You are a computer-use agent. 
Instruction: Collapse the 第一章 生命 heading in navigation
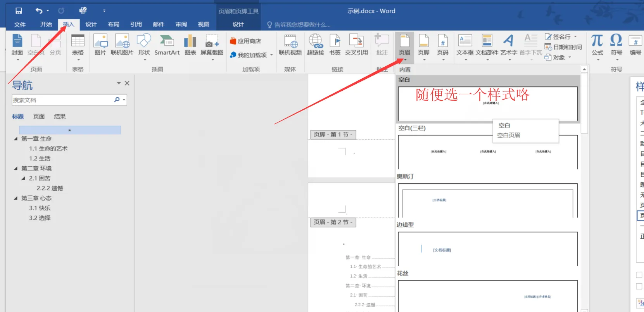(x=16, y=139)
